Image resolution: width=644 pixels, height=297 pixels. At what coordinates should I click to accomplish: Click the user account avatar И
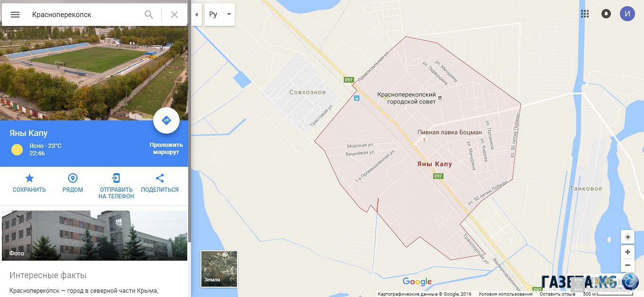click(627, 14)
